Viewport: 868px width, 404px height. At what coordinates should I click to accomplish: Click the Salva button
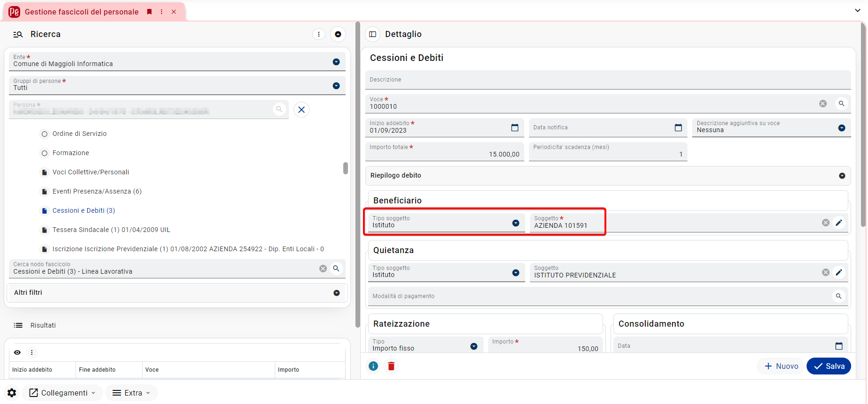tap(829, 366)
